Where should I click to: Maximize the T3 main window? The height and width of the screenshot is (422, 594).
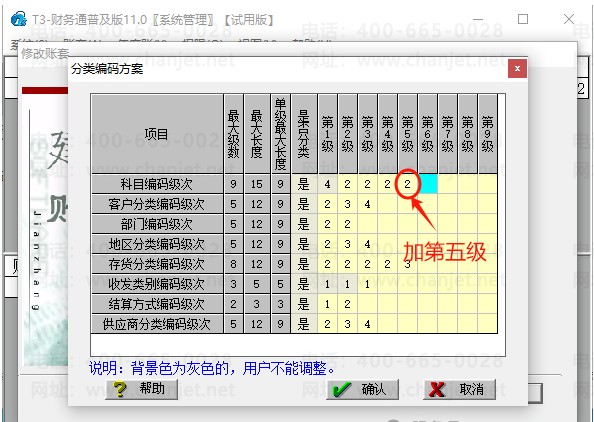[x=523, y=19]
